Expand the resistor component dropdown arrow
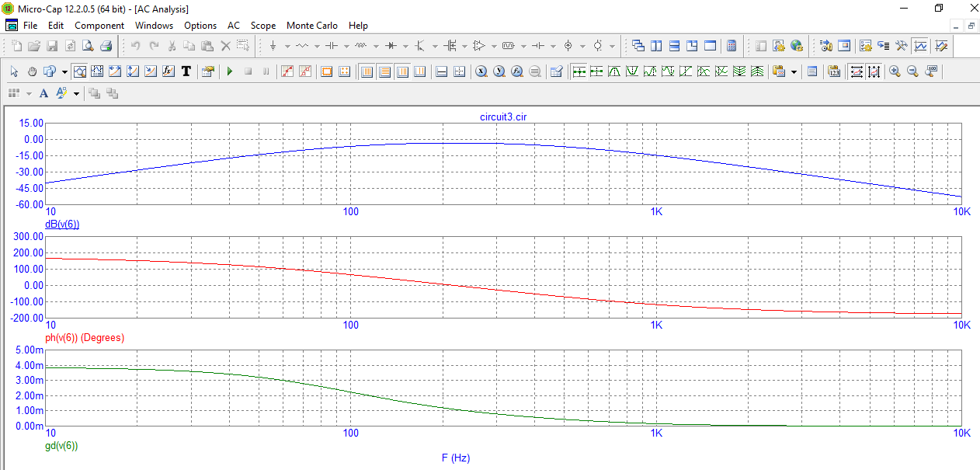Viewport: 980px width, 470px height. [317, 46]
